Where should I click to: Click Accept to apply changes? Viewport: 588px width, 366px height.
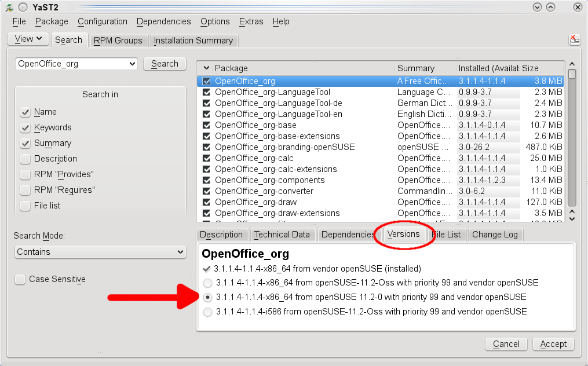click(552, 344)
